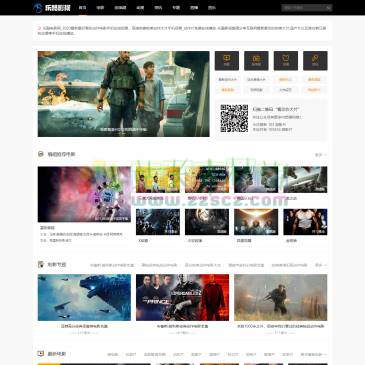This screenshot has width=365, height=365.
Task: Open the third dark tile beside banner
Action: click(286, 61)
